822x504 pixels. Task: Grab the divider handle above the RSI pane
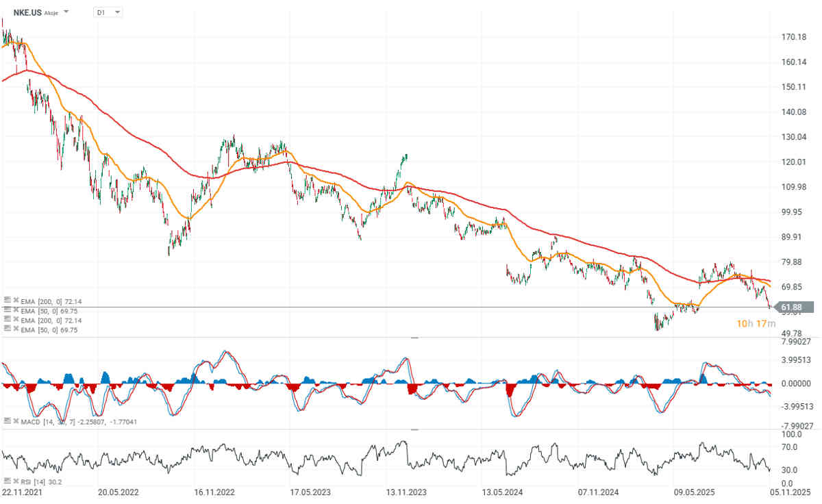414,430
